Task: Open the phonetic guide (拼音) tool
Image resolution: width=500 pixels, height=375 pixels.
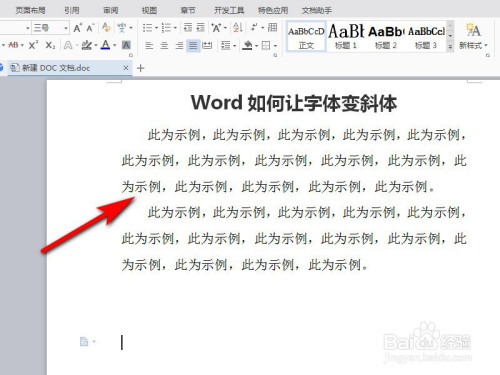Action: pyautogui.click(x=121, y=28)
